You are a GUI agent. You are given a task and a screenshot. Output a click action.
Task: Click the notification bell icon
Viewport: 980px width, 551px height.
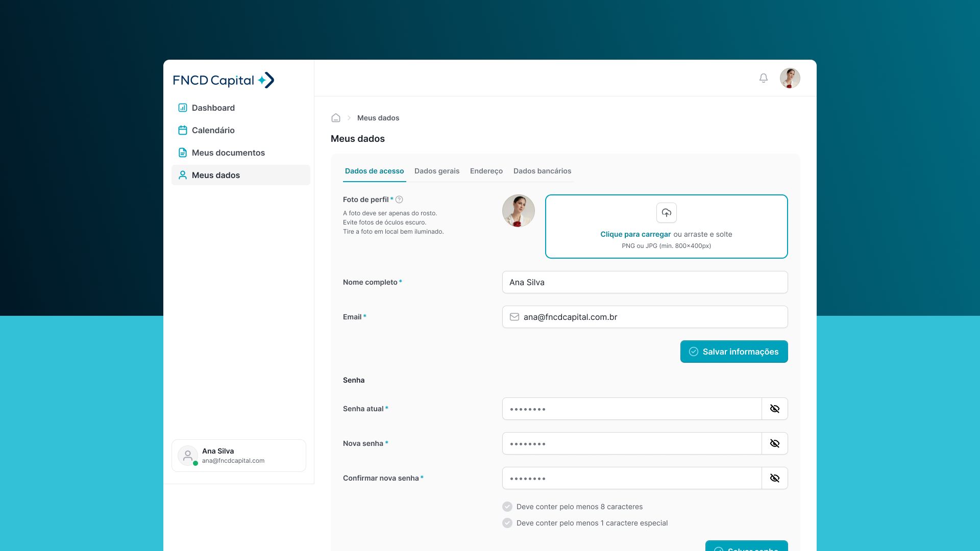click(x=763, y=78)
